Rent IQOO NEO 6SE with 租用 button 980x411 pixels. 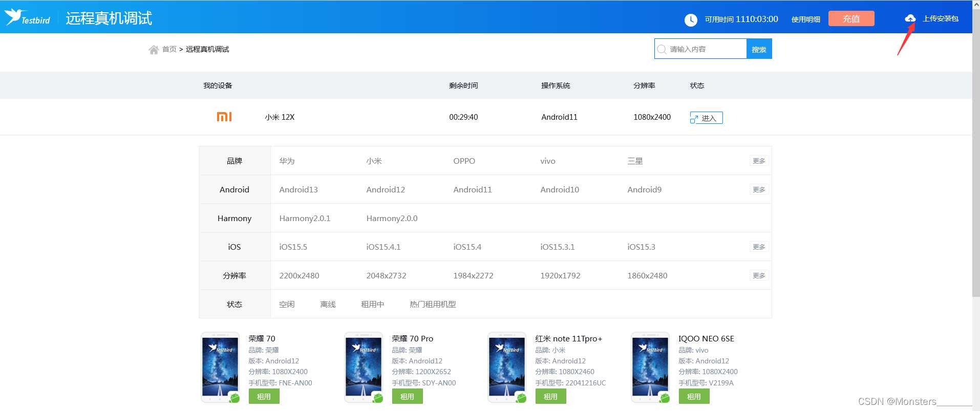694,396
